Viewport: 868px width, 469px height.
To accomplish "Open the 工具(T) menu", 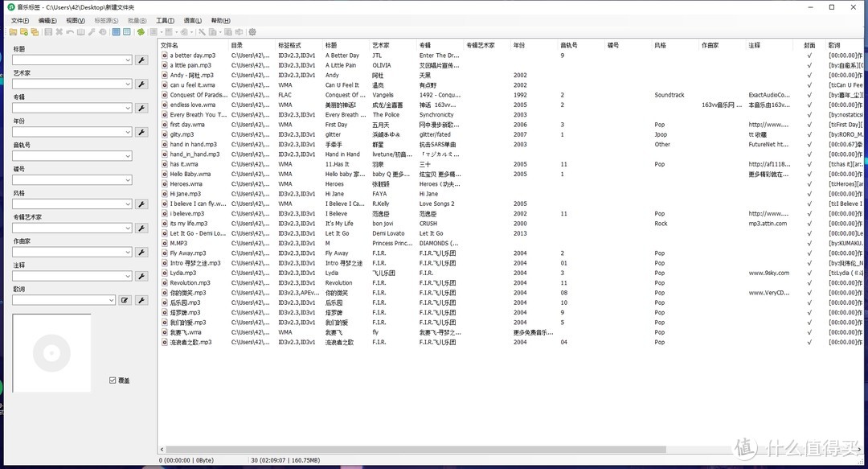I will (165, 20).
